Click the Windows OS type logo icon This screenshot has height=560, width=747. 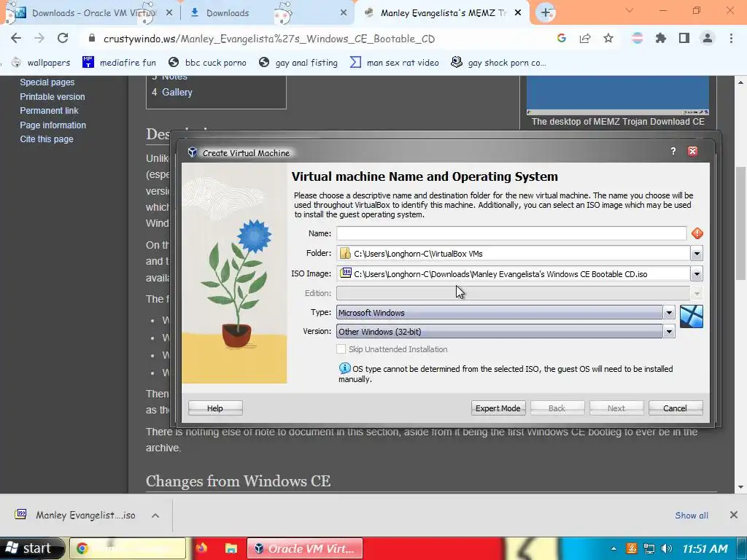pos(692,316)
